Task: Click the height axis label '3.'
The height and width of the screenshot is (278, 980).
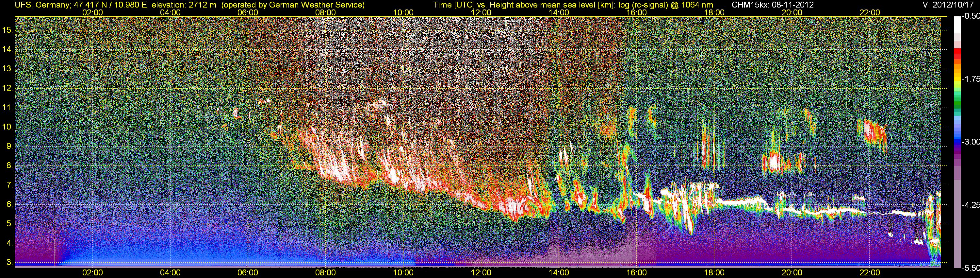Action: [x=9, y=262]
